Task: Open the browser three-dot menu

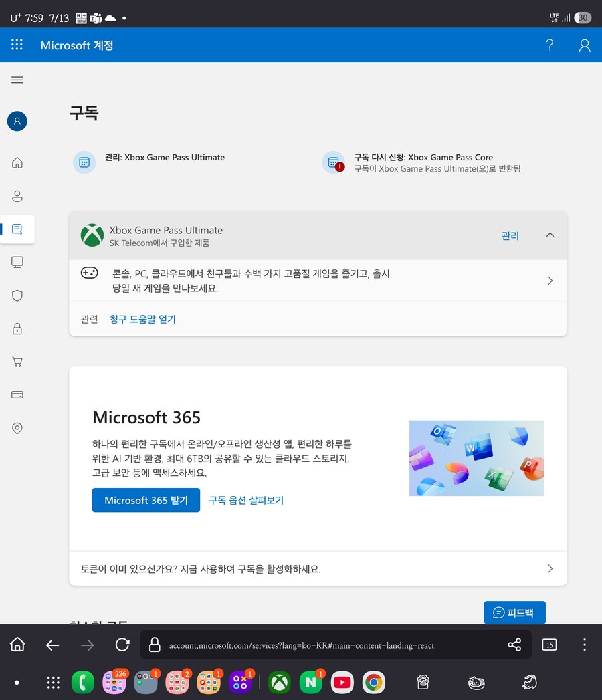Action: point(585,645)
